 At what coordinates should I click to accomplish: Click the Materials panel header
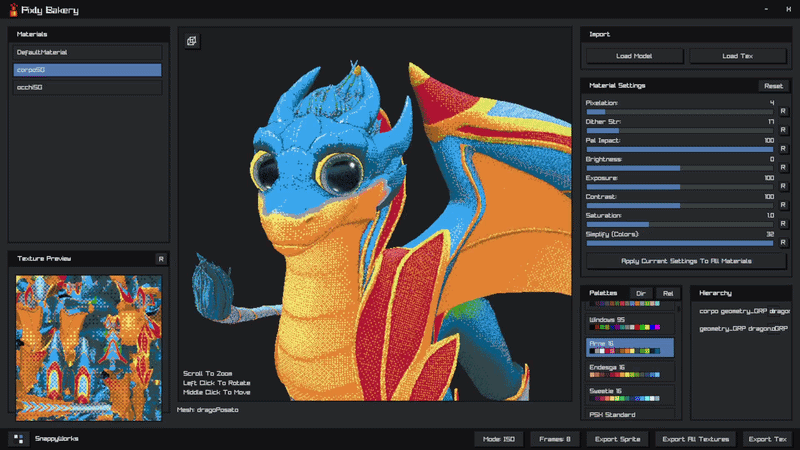[x=89, y=34]
